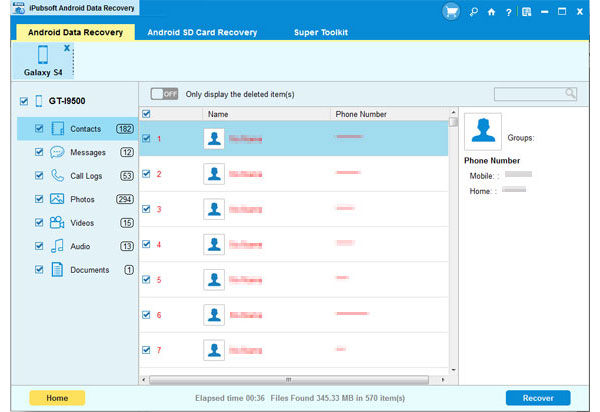600x412 pixels.
Task: Open help via question mark icon
Action: coord(507,12)
